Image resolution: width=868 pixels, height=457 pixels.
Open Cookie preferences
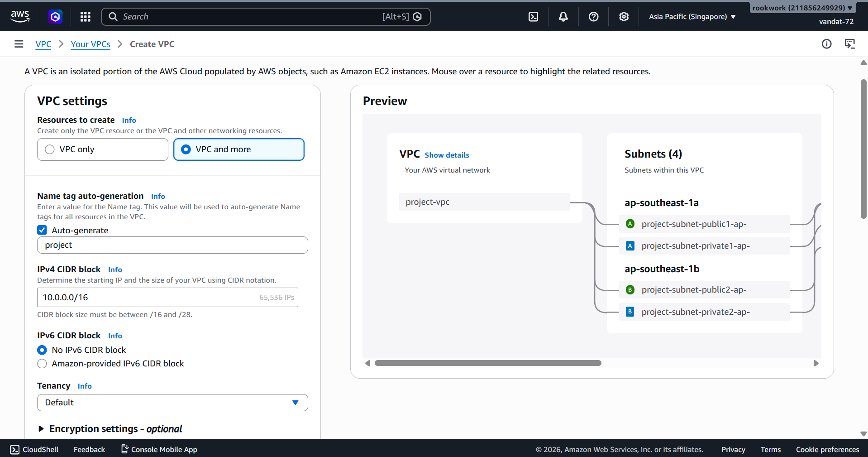point(827,449)
